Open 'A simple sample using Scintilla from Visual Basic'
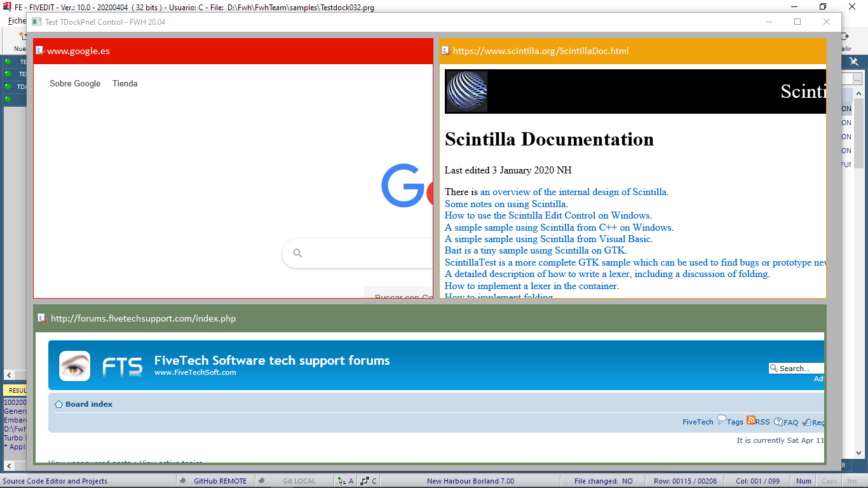Image resolution: width=868 pixels, height=488 pixels. [x=548, y=239]
